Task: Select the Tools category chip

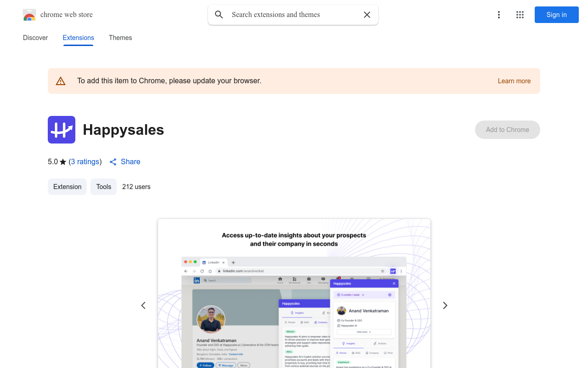Action: (x=104, y=187)
